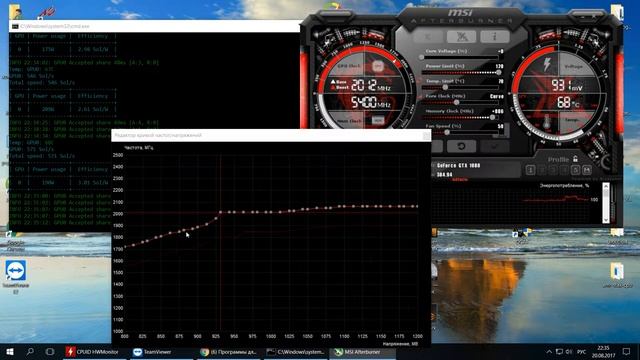Switch to the Chrome window in taskbar

point(229,352)
